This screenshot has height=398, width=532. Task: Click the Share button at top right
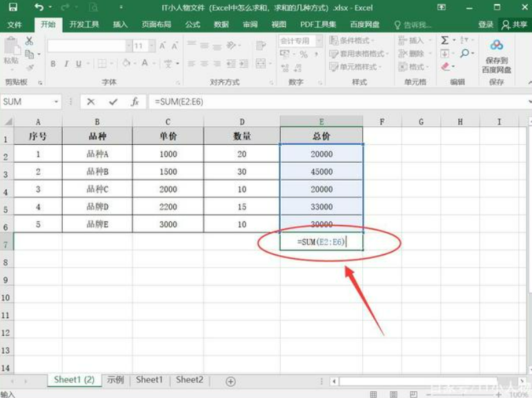(x=515, y=24)
